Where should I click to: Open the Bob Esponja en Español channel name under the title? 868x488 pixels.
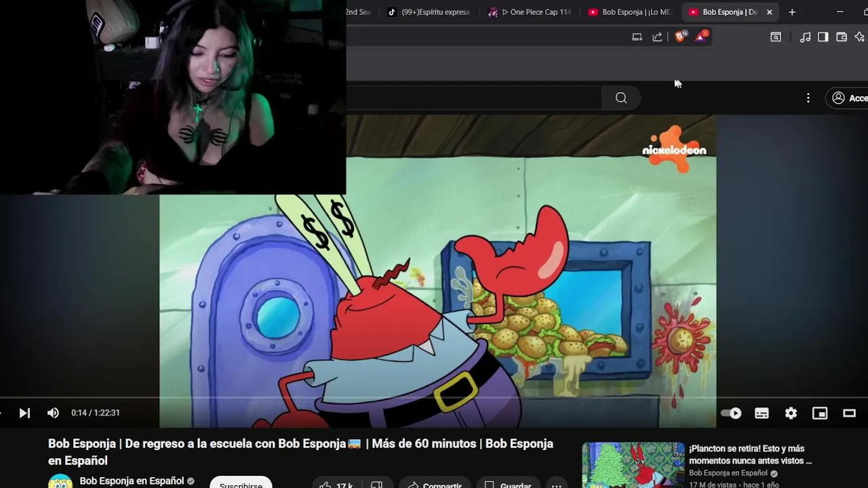pyautogui.click(x=132, y=481)
